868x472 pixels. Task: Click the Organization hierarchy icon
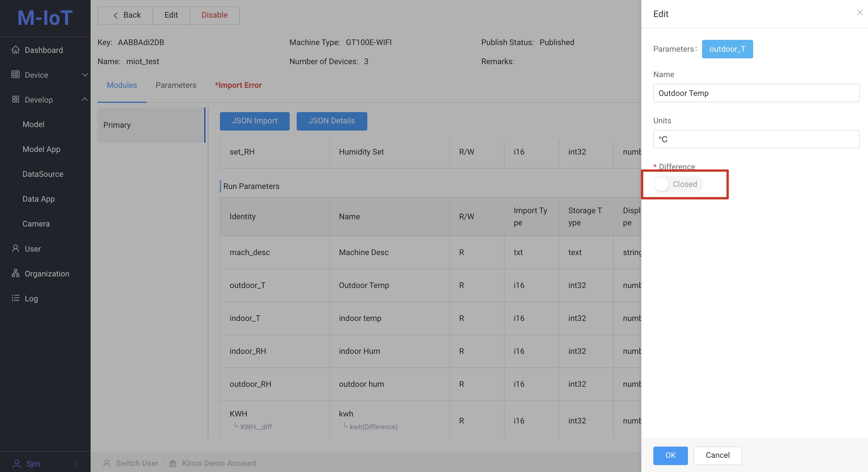(16, 273)
